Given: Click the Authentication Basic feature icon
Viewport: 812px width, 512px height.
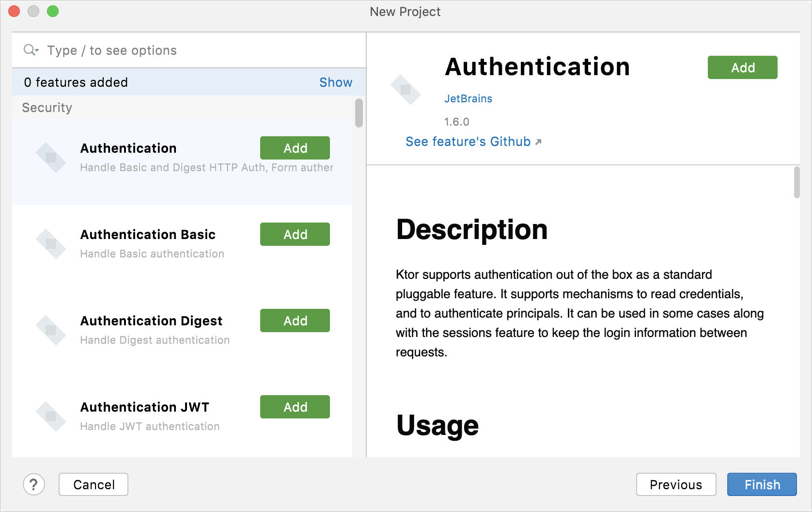Looking at the screenshot, I should [51, 243].
